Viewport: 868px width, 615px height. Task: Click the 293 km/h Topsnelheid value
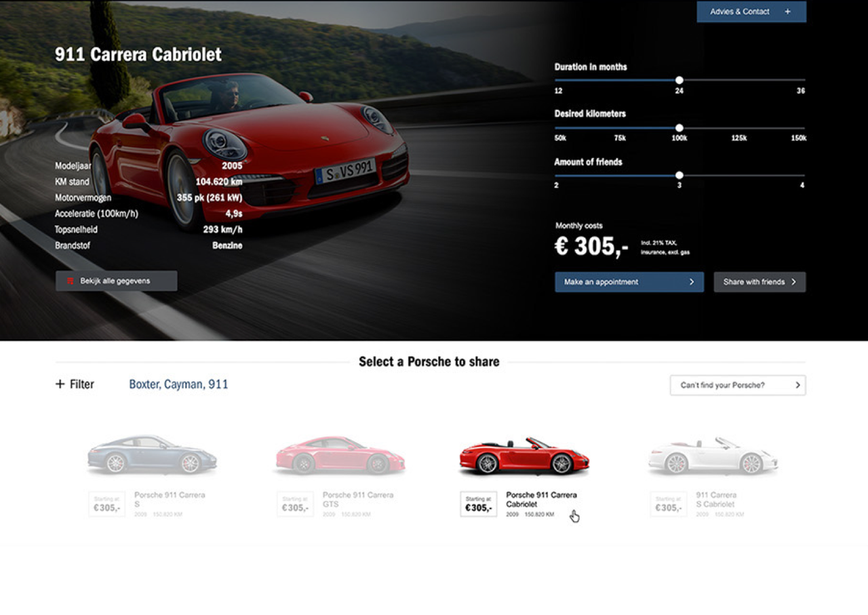pyautogui.click(x=222, y=230)
